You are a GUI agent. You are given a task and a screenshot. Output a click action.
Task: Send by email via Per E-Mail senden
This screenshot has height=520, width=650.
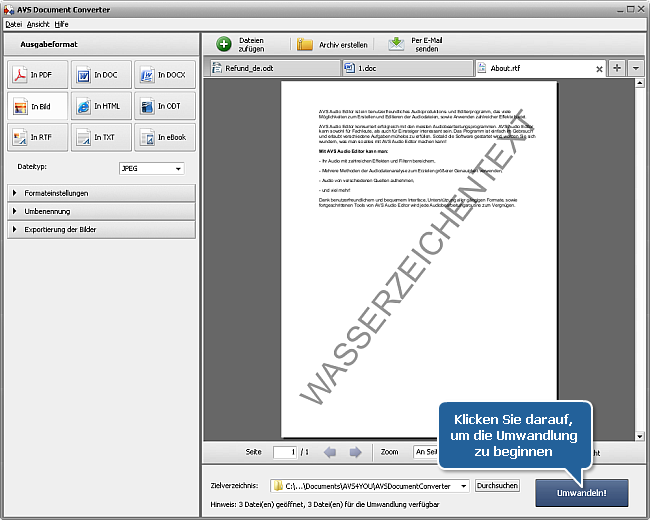(x=416, y=44)
